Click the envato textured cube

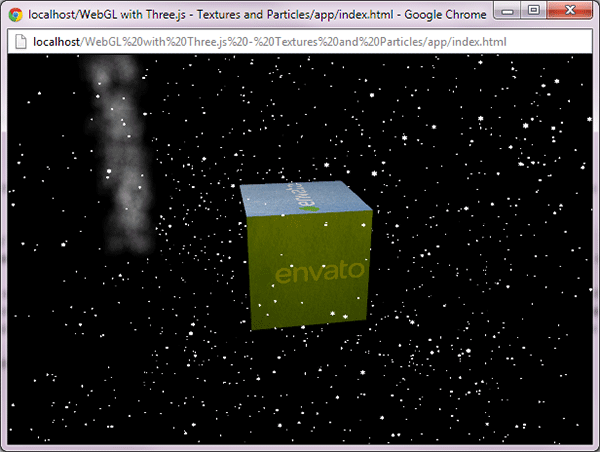[x=306, y=255]
